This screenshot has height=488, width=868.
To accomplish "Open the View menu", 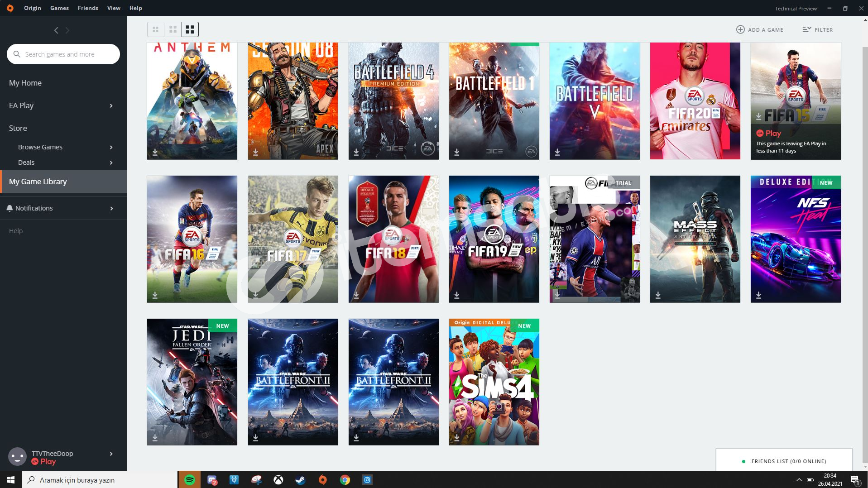I will [x=114, y=8].
